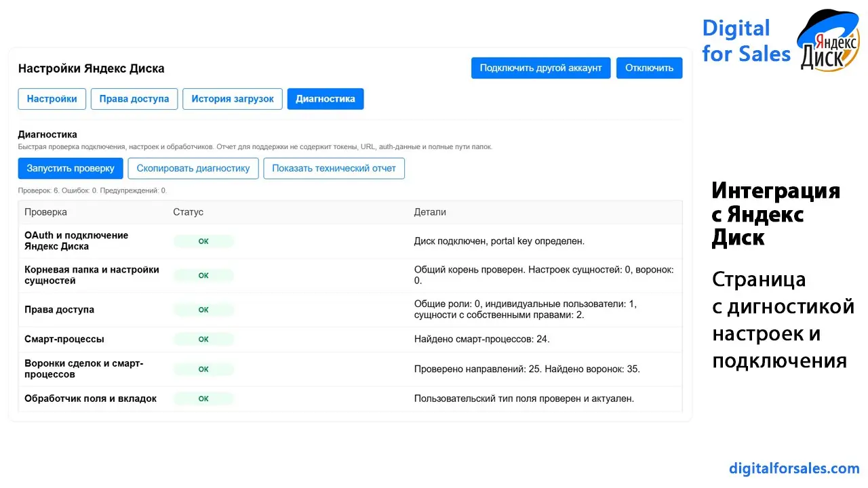Click the Яндекс Диск logo
The height and width of the screenshot is (488, 868).
[x=828, y=41]
